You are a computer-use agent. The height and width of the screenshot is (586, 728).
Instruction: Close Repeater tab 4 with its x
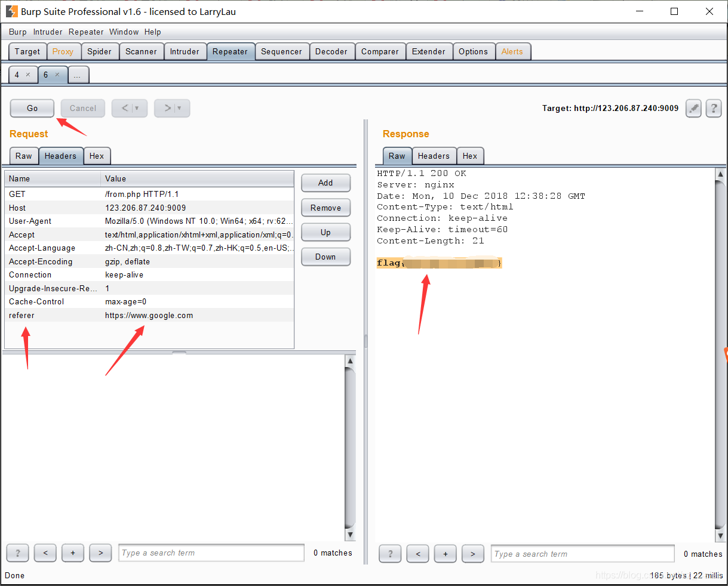[27, 75]
